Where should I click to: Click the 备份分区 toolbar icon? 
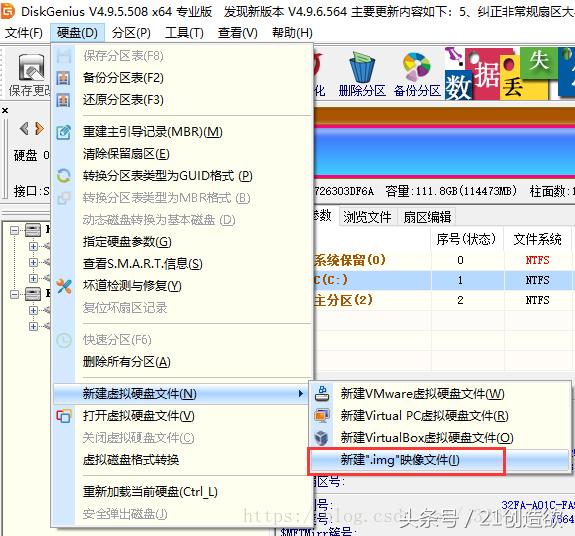pyautogui.click(x=416, y=67)
